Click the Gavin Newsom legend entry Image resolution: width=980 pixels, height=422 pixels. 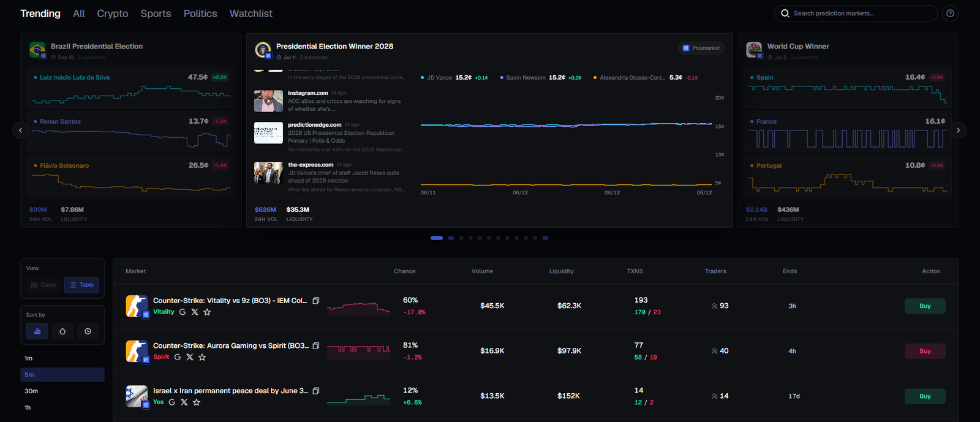tap(540, 78)
